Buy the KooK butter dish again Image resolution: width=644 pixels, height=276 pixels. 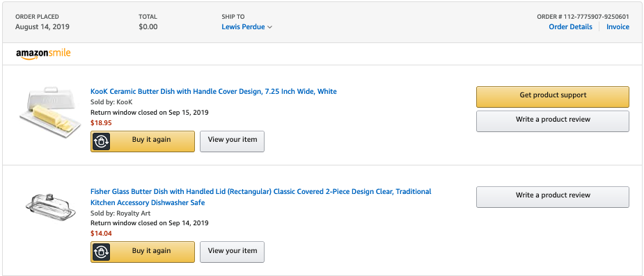click(x=143, y=142)
